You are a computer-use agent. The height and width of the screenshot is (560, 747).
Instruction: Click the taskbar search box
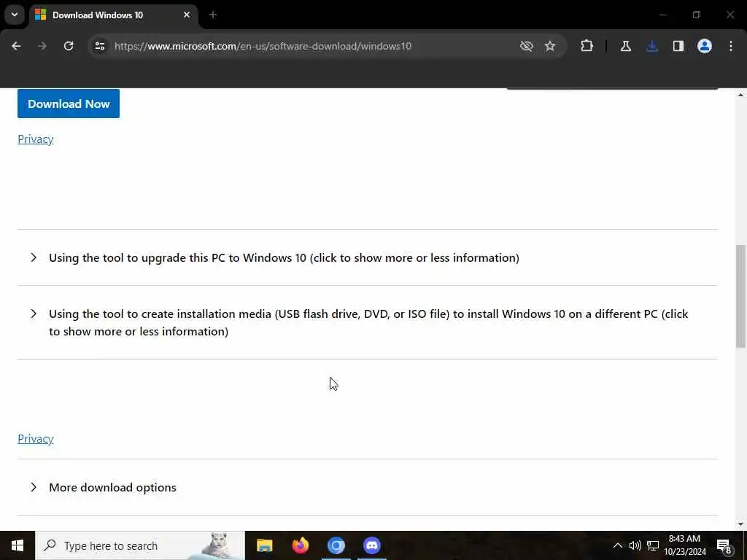click(140, 545)
